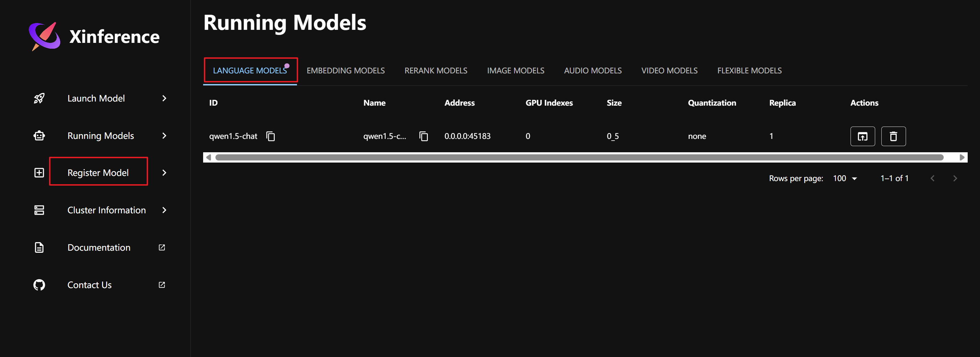Click the GitHub icon beside Contact Us
This screenshot has width=980, height=357.
(x=39, y=285)
